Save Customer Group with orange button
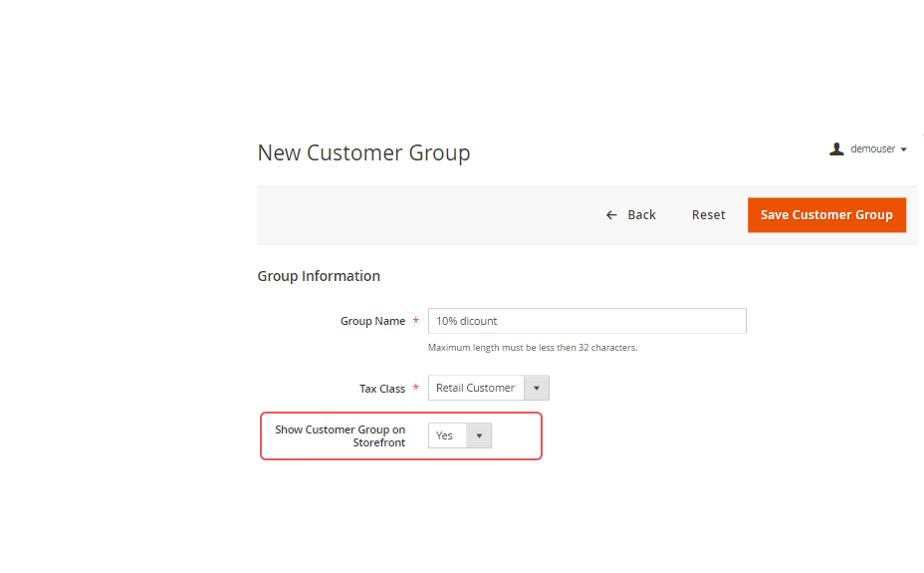The height and width of the screenshot is (573, 924). pyautogui.click(x=826, y=215)
